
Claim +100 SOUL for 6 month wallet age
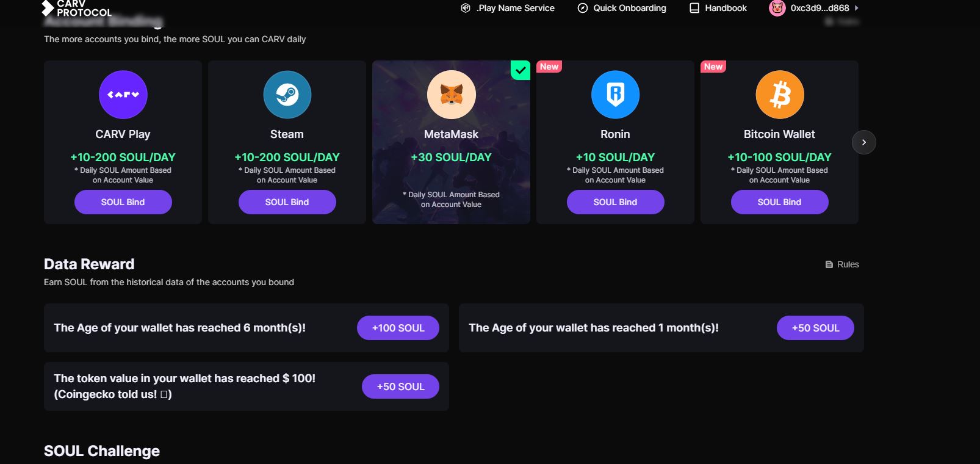[397, 328]
